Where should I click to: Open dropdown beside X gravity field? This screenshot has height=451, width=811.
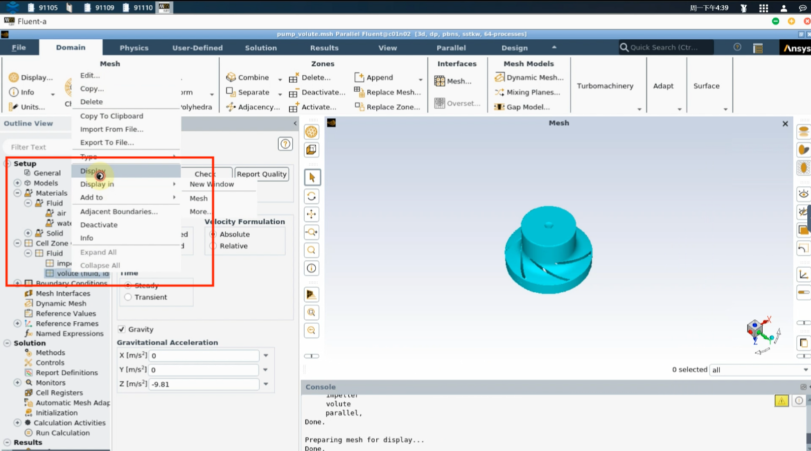(x=266, y=356)
